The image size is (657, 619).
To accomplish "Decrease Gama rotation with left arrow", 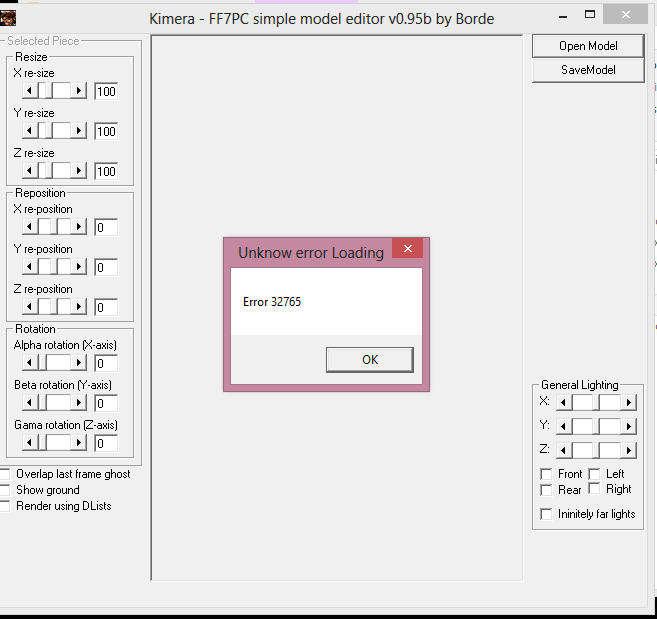I will tap(29, 443).
